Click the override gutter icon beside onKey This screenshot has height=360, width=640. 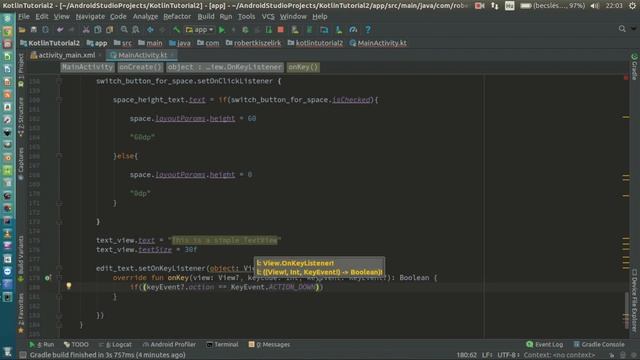click(x=47, y=278)
